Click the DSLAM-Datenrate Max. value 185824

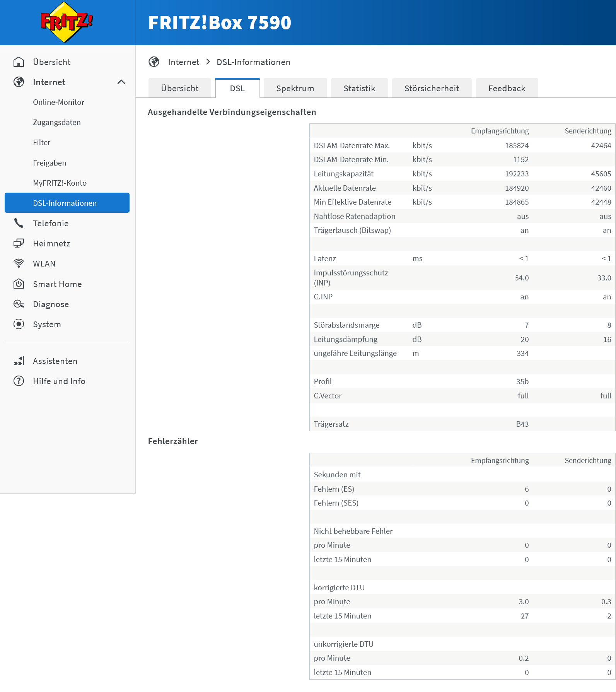pos(517,145)
